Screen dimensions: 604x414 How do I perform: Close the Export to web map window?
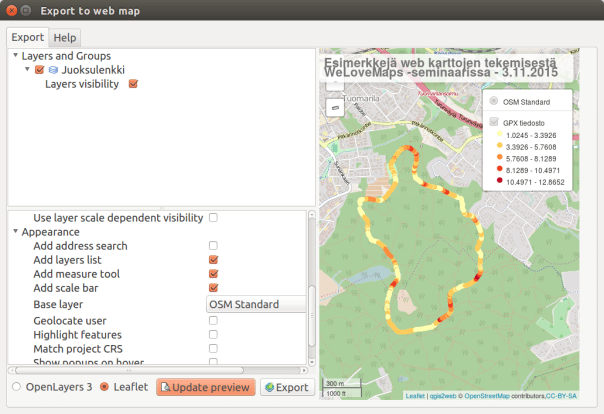point(11,10)
